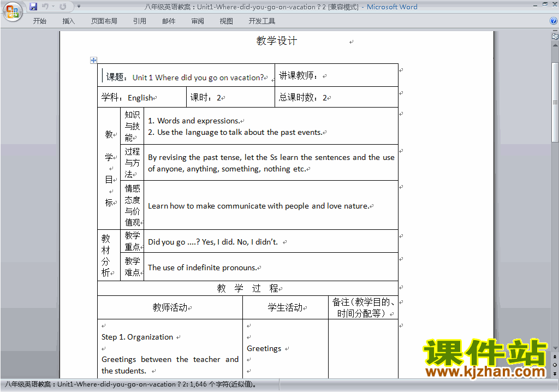The image size is (559, 392).
Task: Click the 知识与技能 label cell
Action: pyautogui.click(x=132, y=126)
